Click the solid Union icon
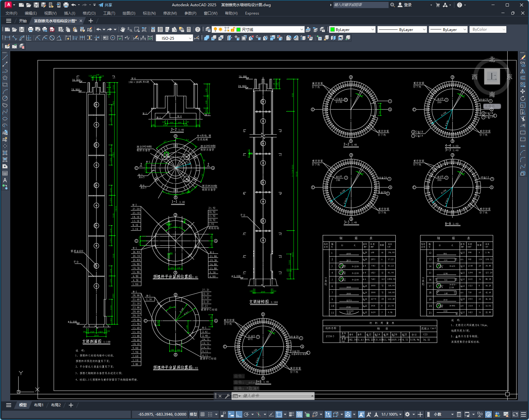The height and width of the screenshot is (420, 529). (207, 38)
